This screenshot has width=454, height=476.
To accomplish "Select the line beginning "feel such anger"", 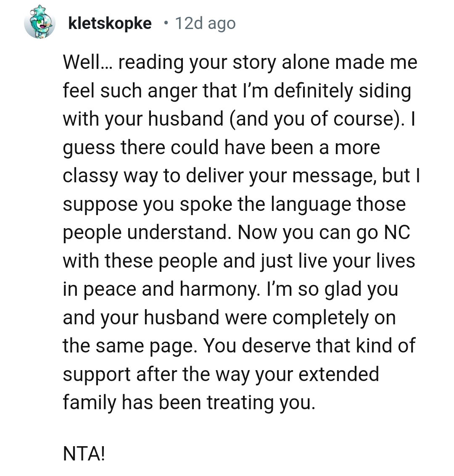I will [237, 91].
